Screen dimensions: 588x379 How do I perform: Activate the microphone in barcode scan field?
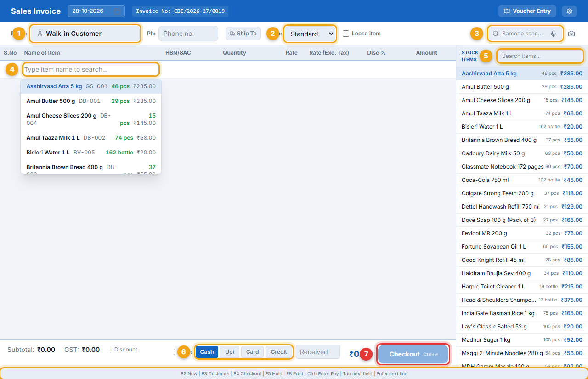[x=554, y=34]
